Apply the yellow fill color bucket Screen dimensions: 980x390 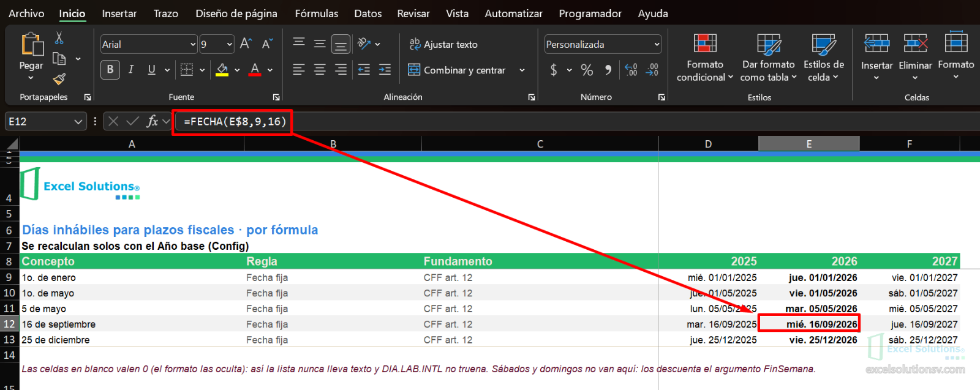(x=222, y=70)
